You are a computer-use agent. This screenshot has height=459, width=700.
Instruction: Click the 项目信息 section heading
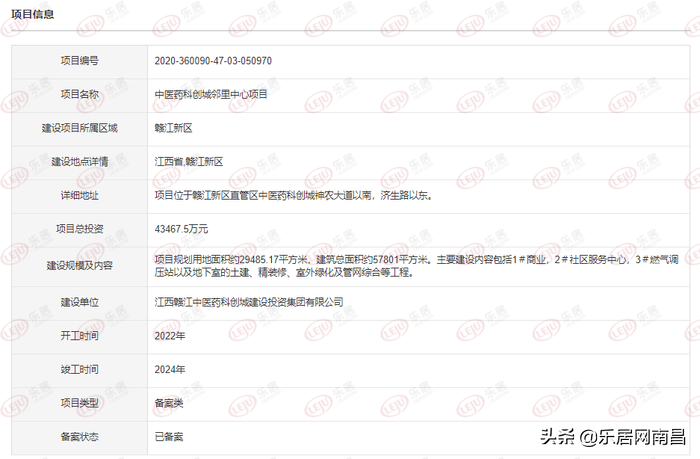(x=33, y=14)
